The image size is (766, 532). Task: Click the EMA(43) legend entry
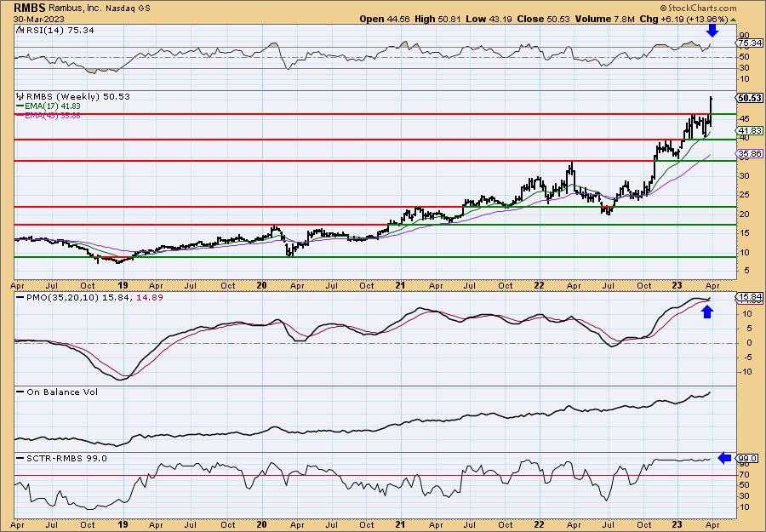tap(52, 115)
